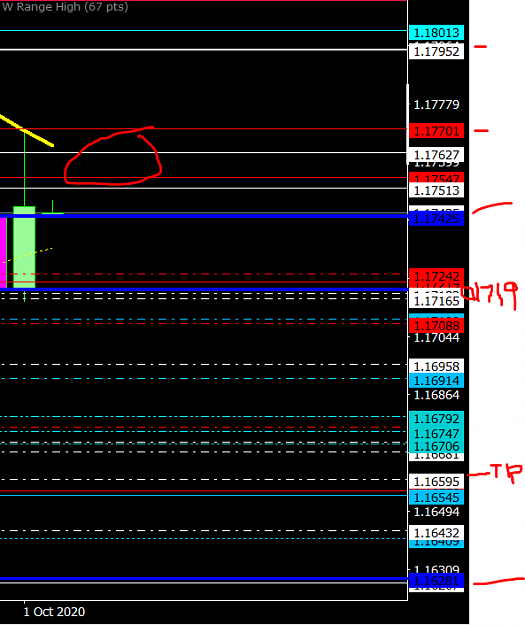The height and width of the screenshot is (625, 525).
Task: Select the white 1.17627 price label
Action: click(x=437, y=155)
